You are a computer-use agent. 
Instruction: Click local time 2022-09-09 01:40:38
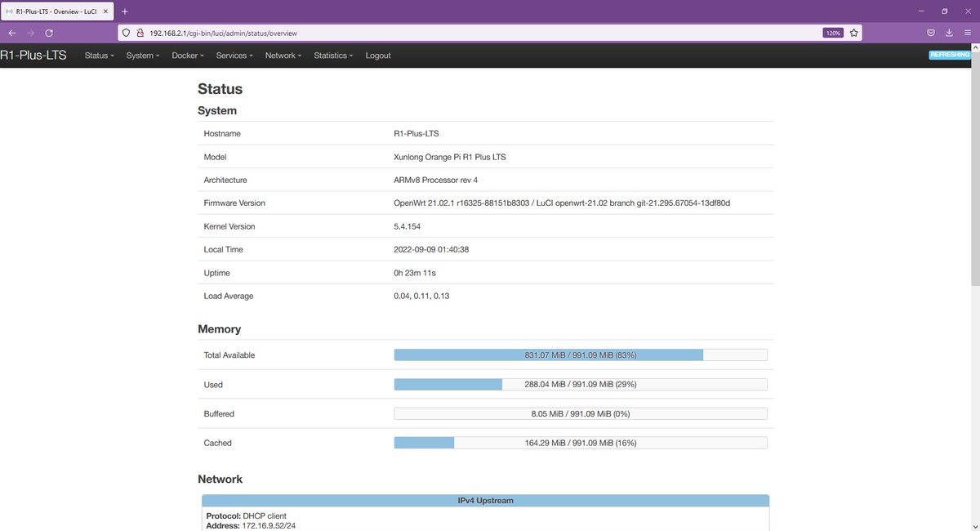pyautogui.click(x=431, y=249)
